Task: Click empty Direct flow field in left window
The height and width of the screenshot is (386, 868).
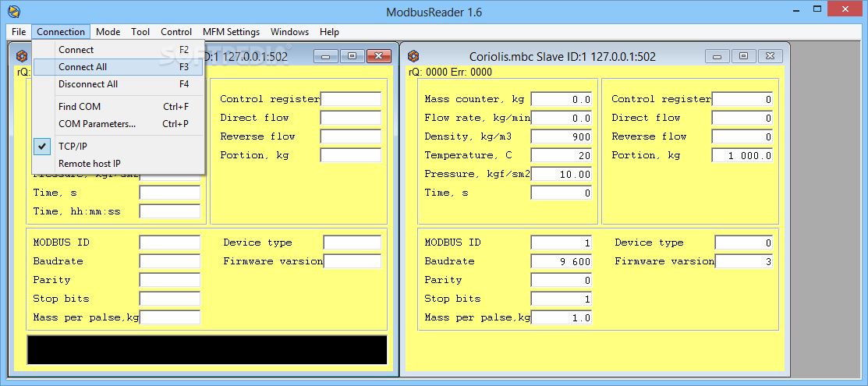Action: pos(351,118)
